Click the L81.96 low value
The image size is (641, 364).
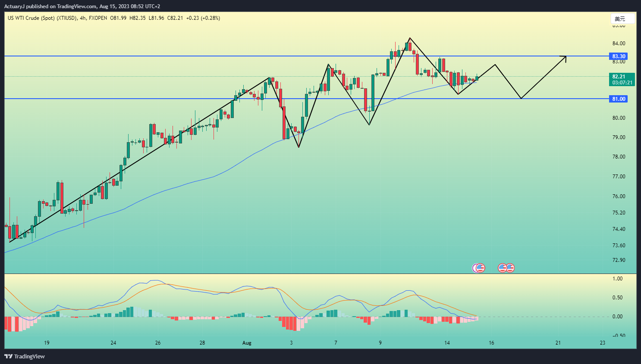click(156, 18)
